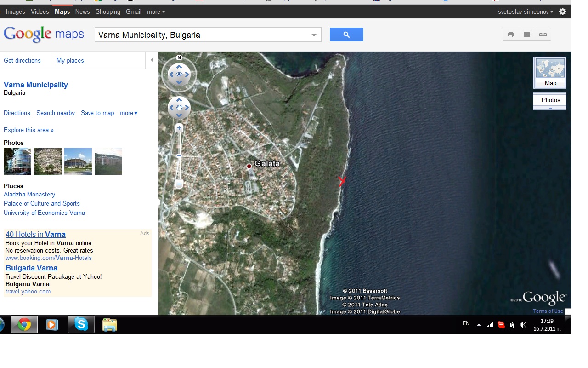588x368 pixels.
Task: Open Windows Explorer from the taskbar
Action: (109, 325)
